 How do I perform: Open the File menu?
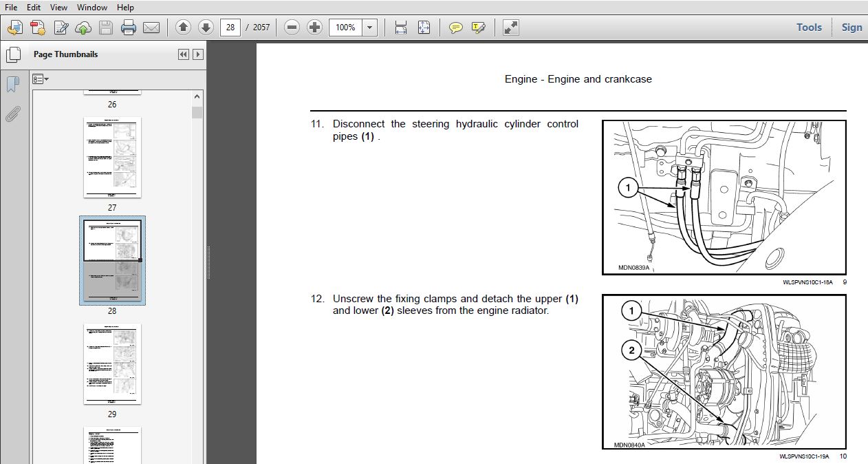(x=11, y=7)
